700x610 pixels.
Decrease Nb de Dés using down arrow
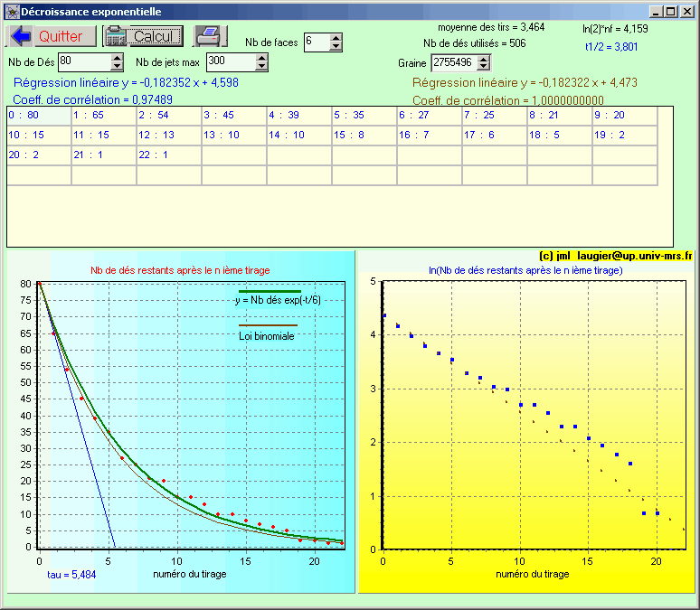117,67
